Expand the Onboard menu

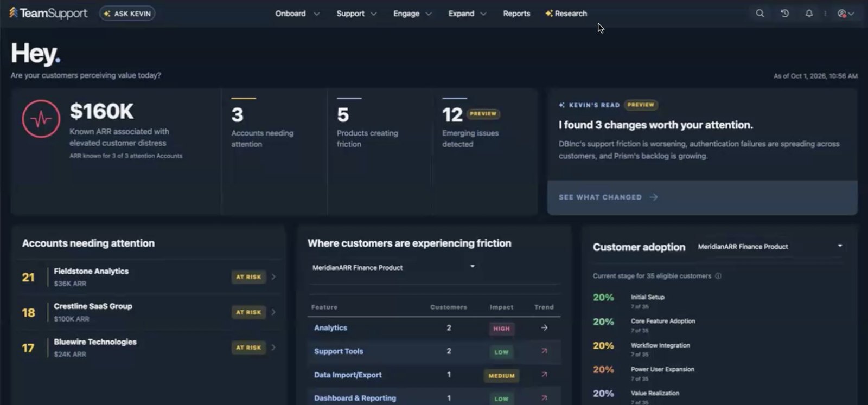(x=297, y=14)
